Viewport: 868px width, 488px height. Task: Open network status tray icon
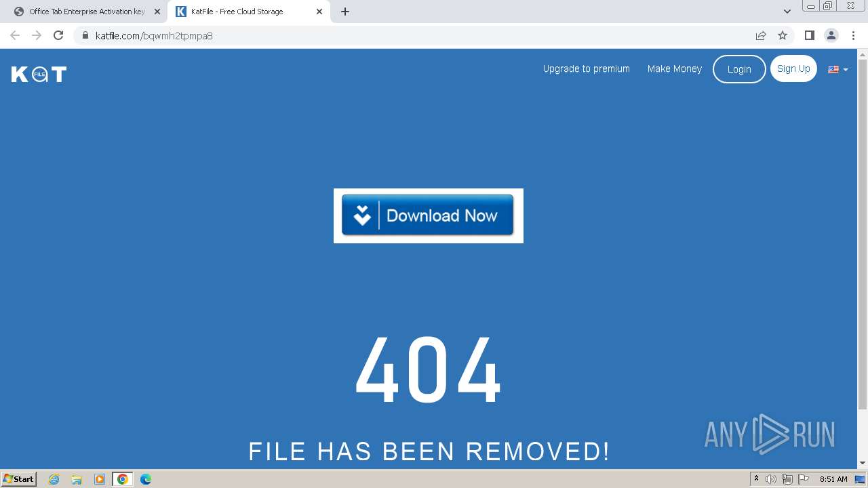[x=787, y=479]
